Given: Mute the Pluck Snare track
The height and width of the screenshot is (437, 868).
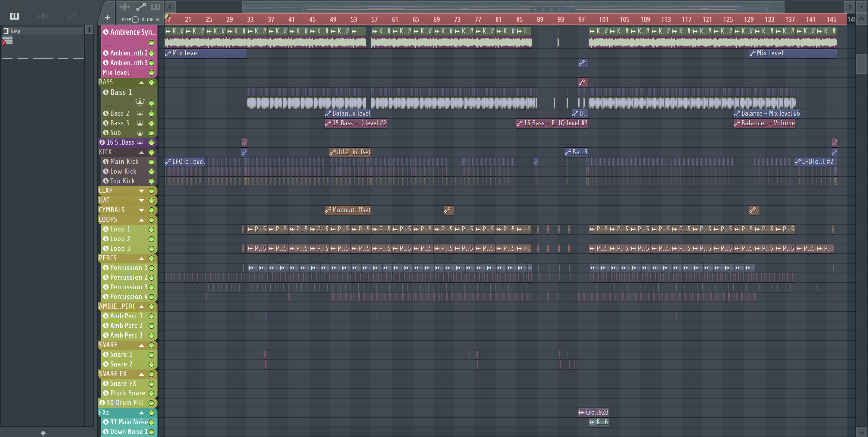Looking at the screenshot, I should coord(152,394).
